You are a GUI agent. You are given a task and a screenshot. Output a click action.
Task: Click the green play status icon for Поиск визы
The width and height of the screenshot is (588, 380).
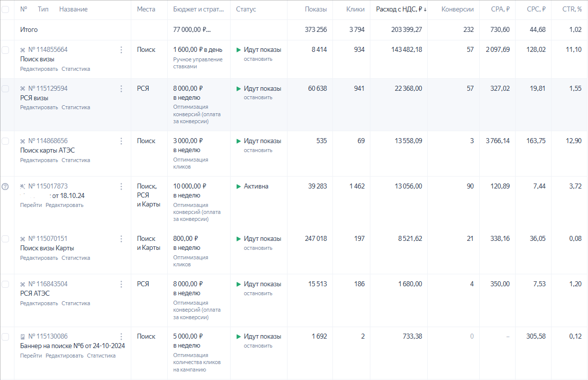239,50
